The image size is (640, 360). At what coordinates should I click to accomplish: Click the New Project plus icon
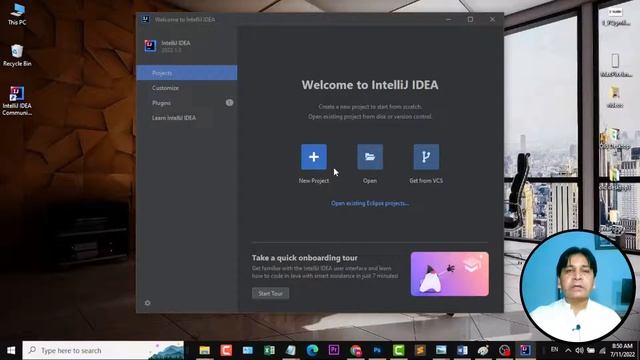point(313,157)
